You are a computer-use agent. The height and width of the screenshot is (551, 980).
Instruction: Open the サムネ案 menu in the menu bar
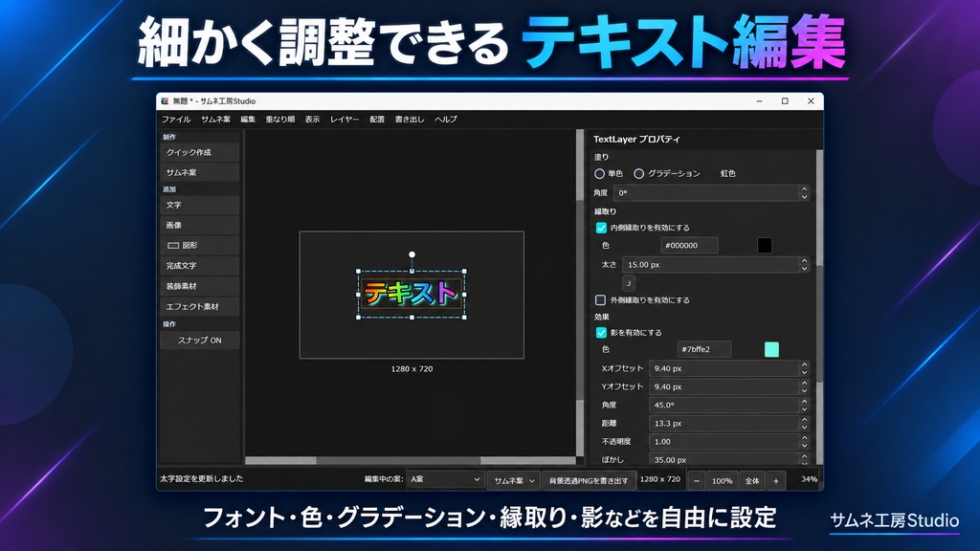coord(215,120)
